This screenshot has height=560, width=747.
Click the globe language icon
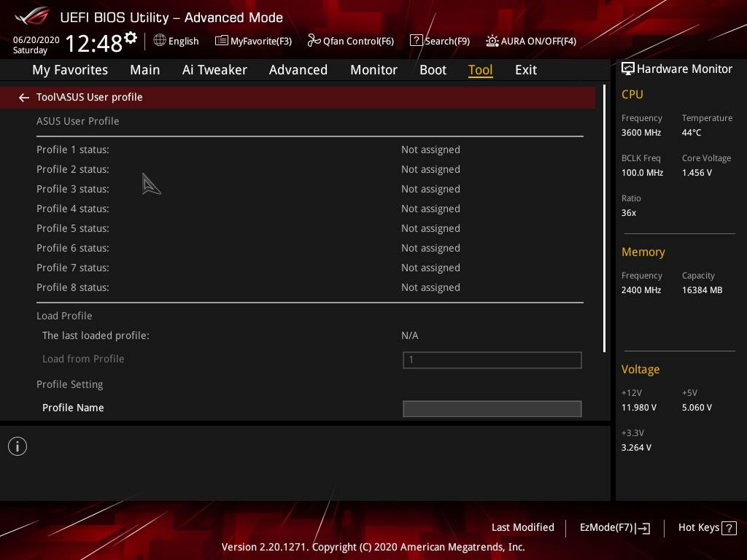(x=160, y=41)
